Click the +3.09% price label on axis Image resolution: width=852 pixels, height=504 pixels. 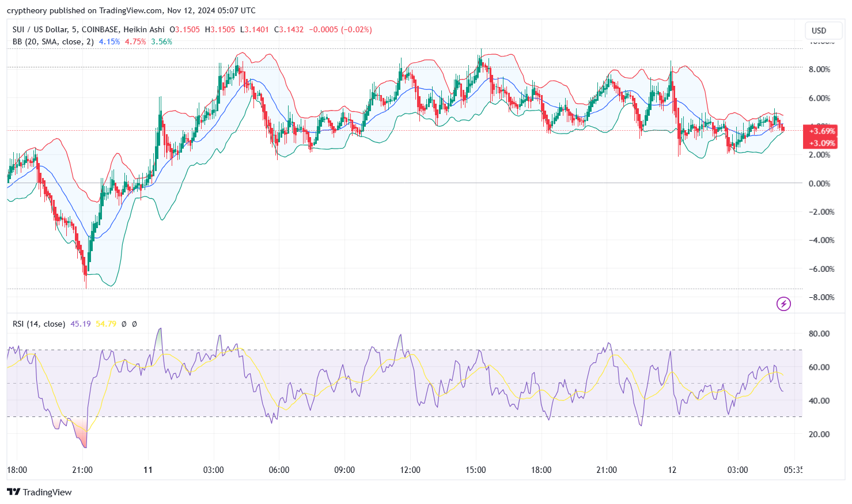[820, 143]
